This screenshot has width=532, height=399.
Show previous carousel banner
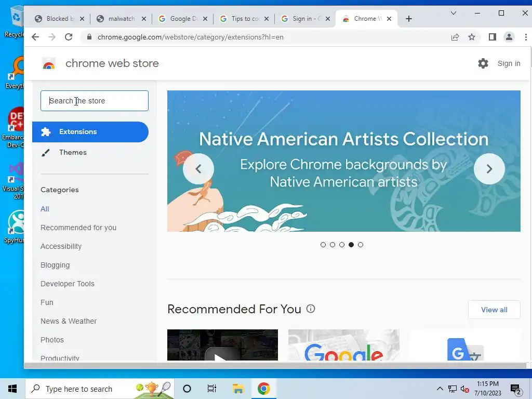pos(198,169)
